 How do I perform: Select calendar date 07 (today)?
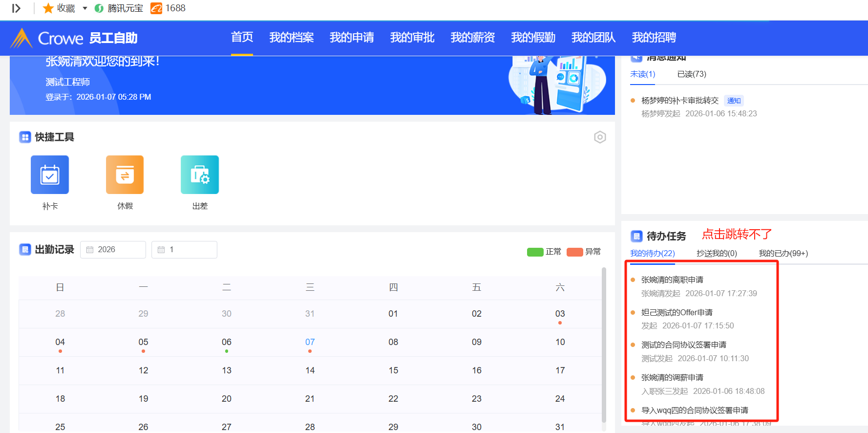[310, 342]
